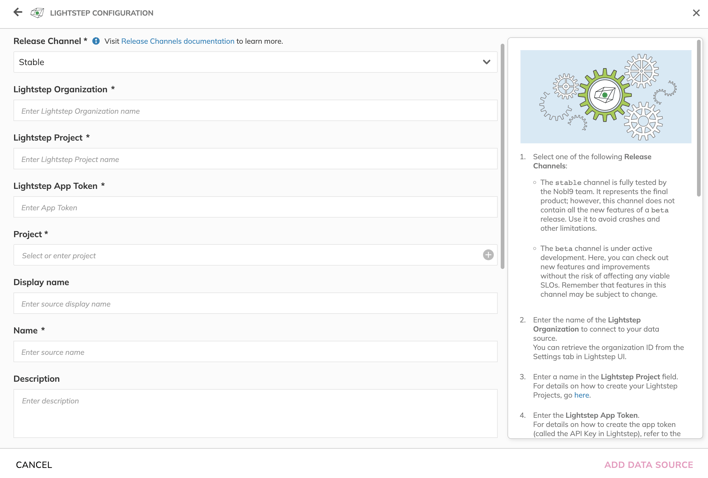Click the 'Release Channel *' label
This screenshot has width=708, height=478.
pos(50,41)
